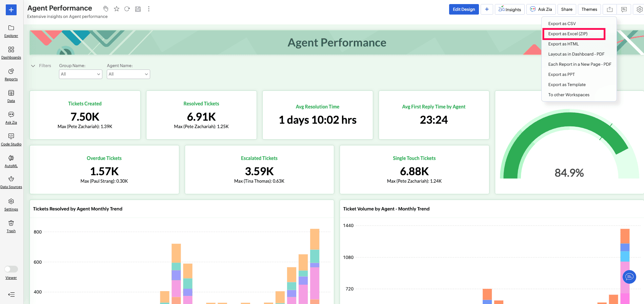This screenshot has width=644, height=304.
Task: Refresh the dashboard using the reload icon
Action: click(x=127, y=9)
